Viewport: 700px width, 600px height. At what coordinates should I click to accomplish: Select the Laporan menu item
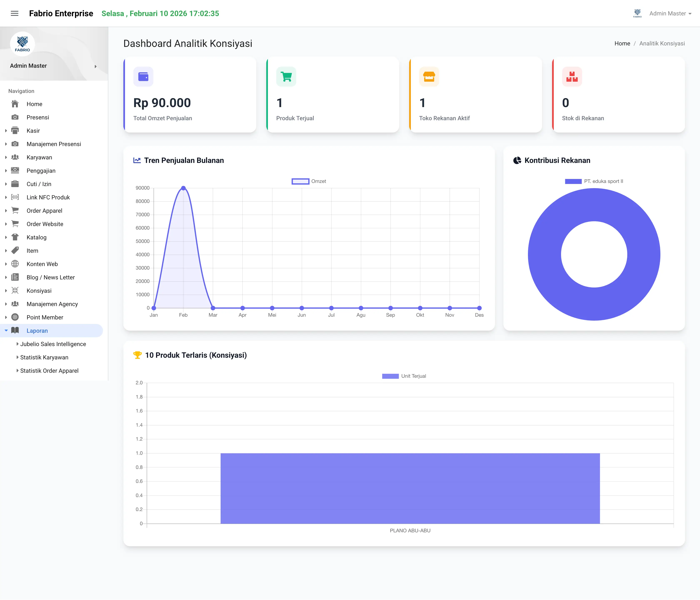coord(51,330)
